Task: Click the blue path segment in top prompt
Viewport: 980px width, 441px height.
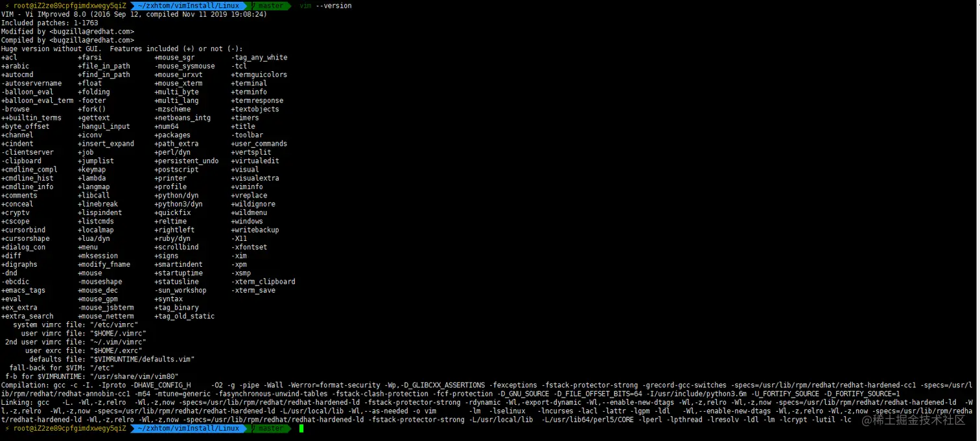Action: click(189, 6)
